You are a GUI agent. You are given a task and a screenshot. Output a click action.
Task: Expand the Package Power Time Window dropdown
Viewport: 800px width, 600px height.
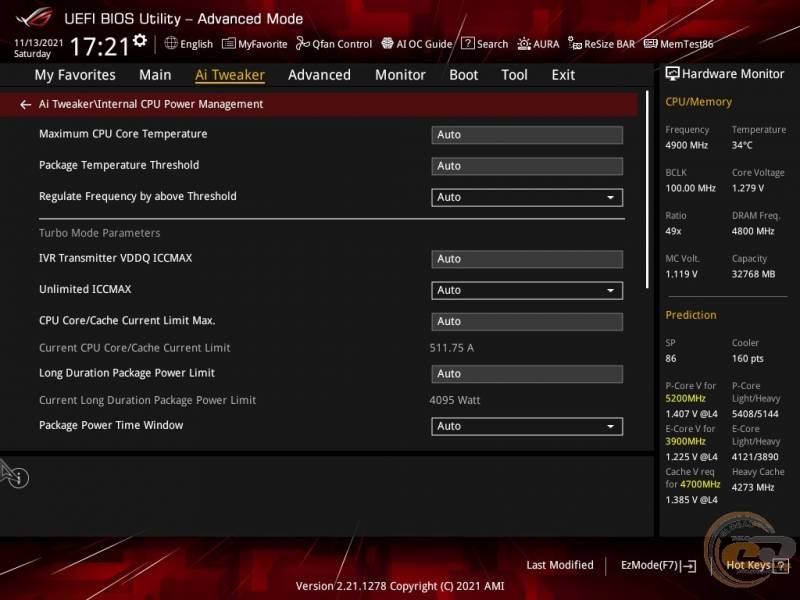(527, 427)
